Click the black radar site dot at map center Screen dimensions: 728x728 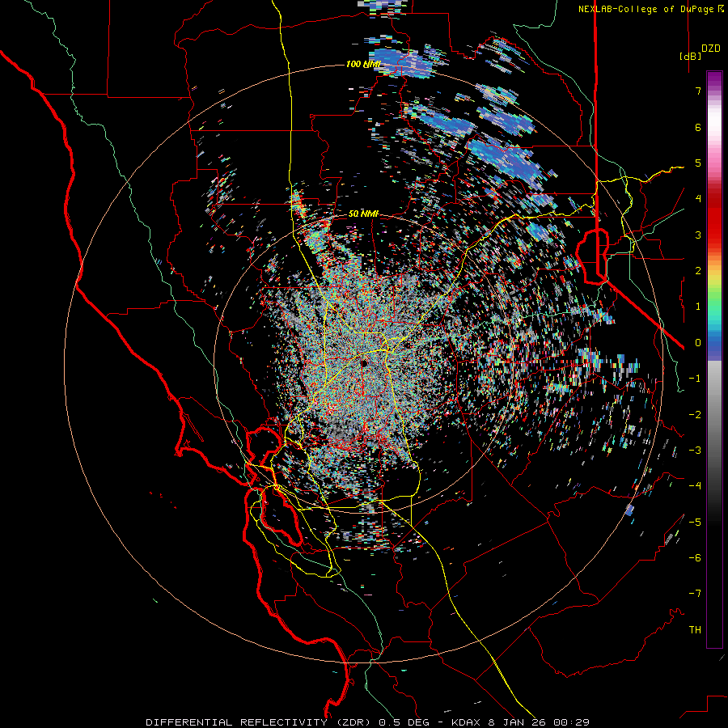point(364,362)
